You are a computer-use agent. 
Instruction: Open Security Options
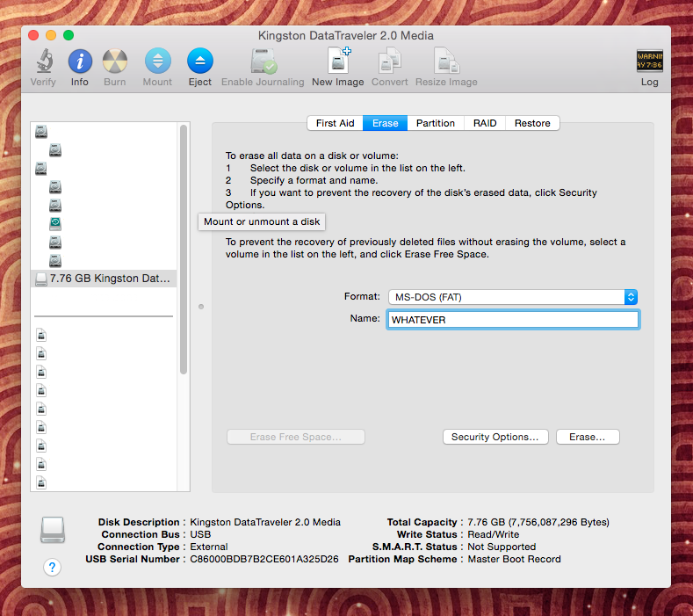coord(495,437)
